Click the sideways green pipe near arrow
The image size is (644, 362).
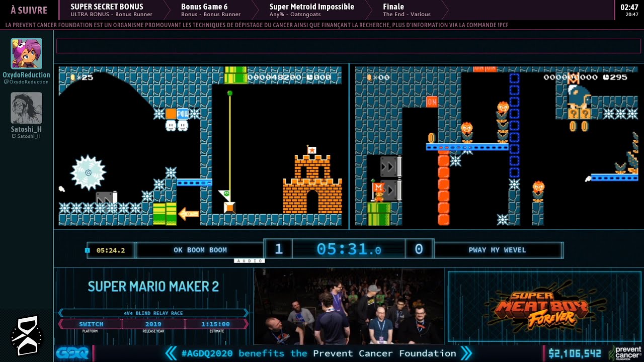[x=165, y=214]
